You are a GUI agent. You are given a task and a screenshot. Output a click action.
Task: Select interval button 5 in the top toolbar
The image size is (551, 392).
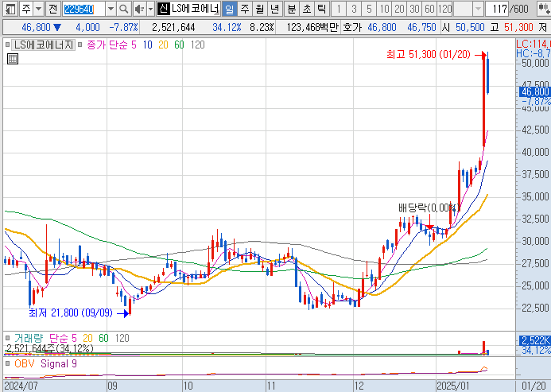click(369, 9)
